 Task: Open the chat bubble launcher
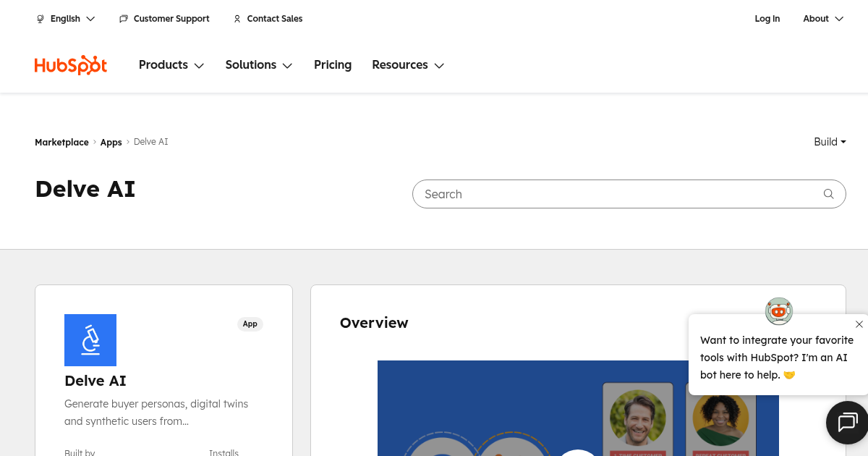pyautogui.click(x=847, y=422)
